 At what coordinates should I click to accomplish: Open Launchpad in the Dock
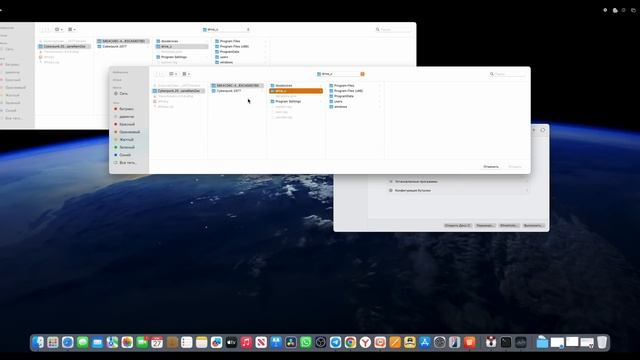click(53, 342)
